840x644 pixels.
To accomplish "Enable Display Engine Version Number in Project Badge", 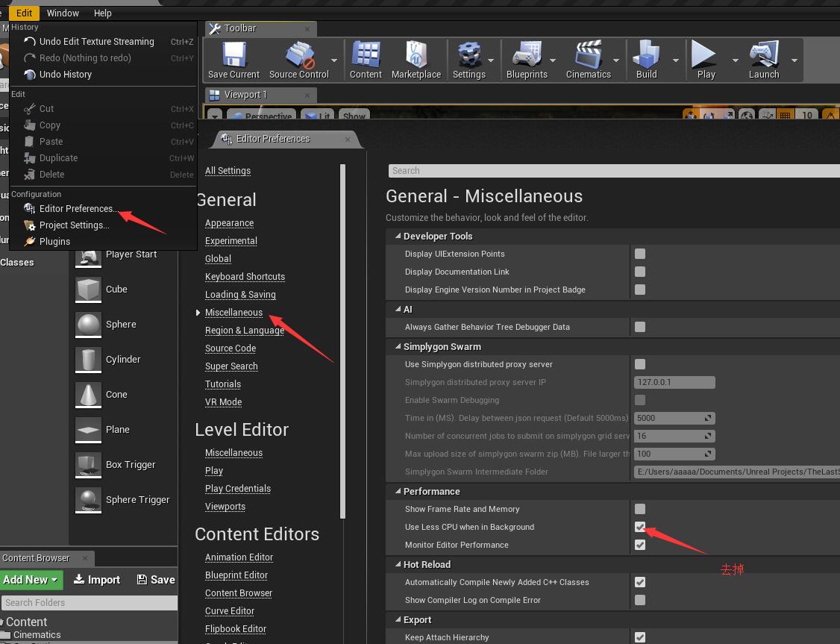I will tap(639, 290).
